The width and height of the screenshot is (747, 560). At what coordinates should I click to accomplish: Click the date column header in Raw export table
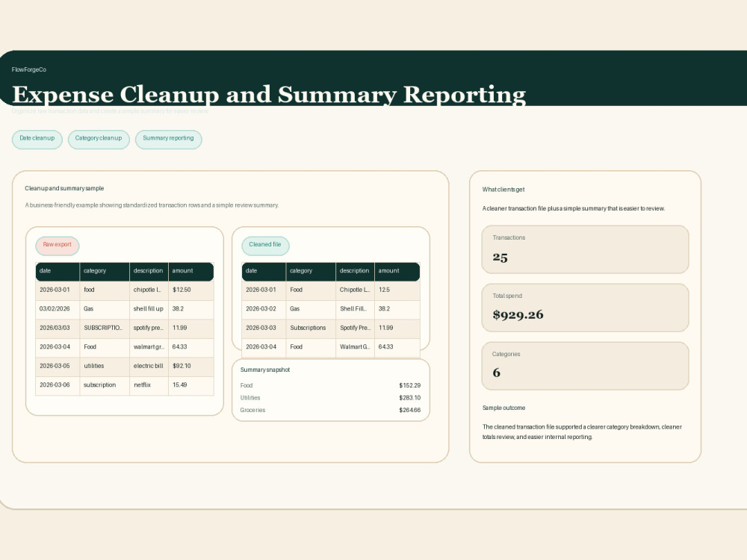click(58, 272)
